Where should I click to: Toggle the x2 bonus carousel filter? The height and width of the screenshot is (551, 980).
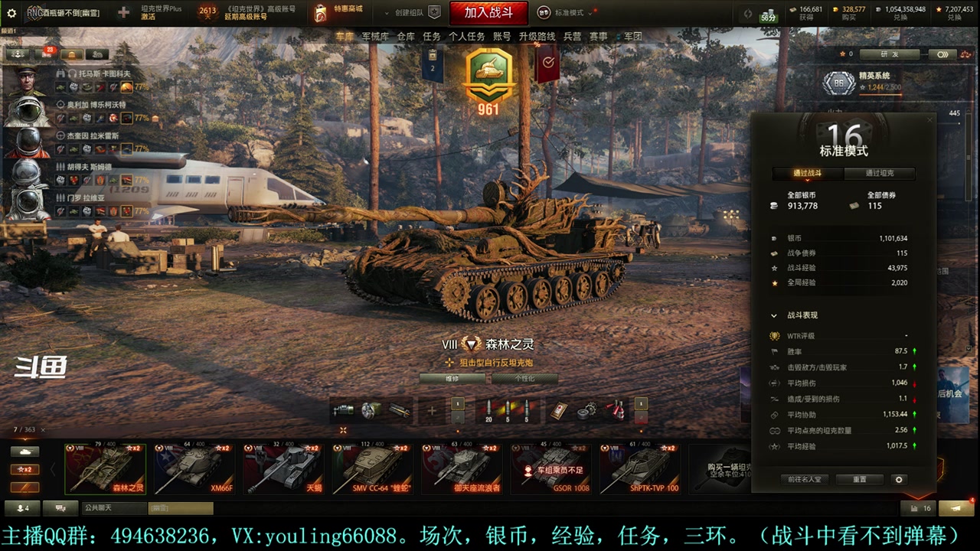24,469
